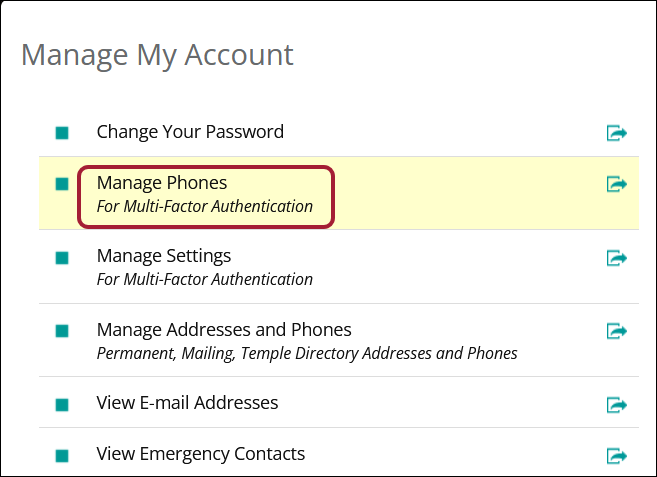Click the Permanent, Mailing, Temple Directory subtitle
The width and height of the screenshot is (657, 477).
click(x=307, y=353)
